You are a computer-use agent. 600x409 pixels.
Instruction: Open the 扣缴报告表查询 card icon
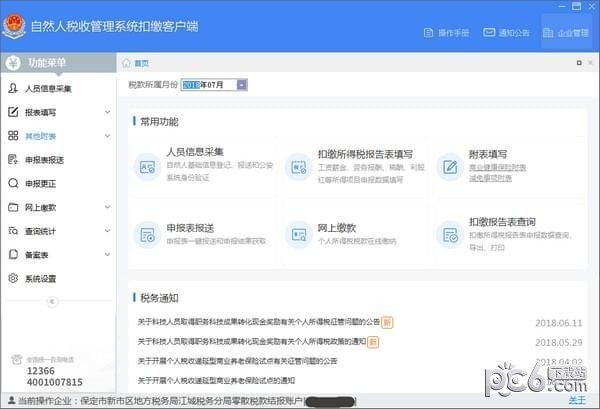point(449,234)
